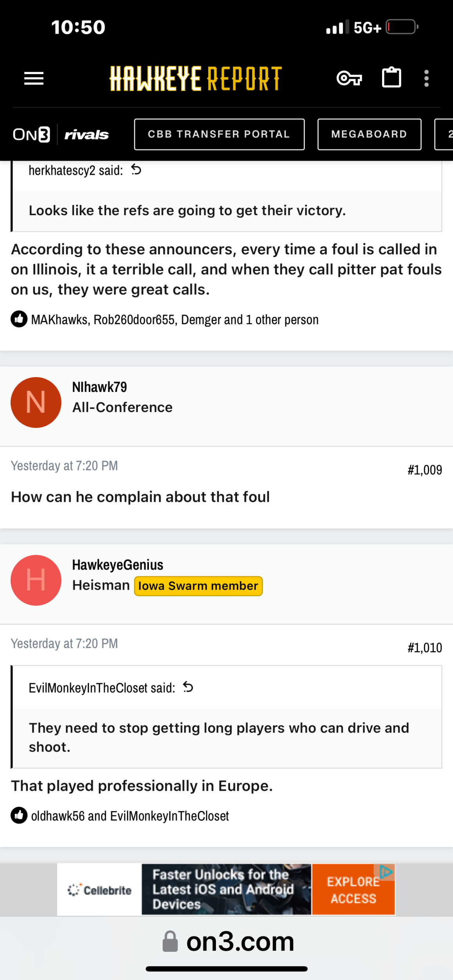The image size is (453, 980).
Task: Open permalink for post #1,009
Action: pos(424,470)
